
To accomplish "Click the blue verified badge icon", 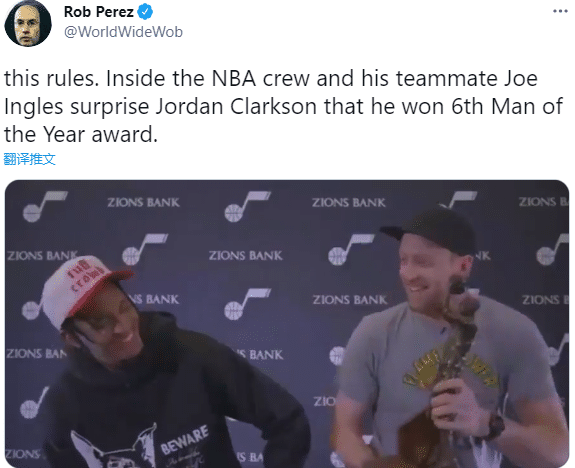I will 145,12.
